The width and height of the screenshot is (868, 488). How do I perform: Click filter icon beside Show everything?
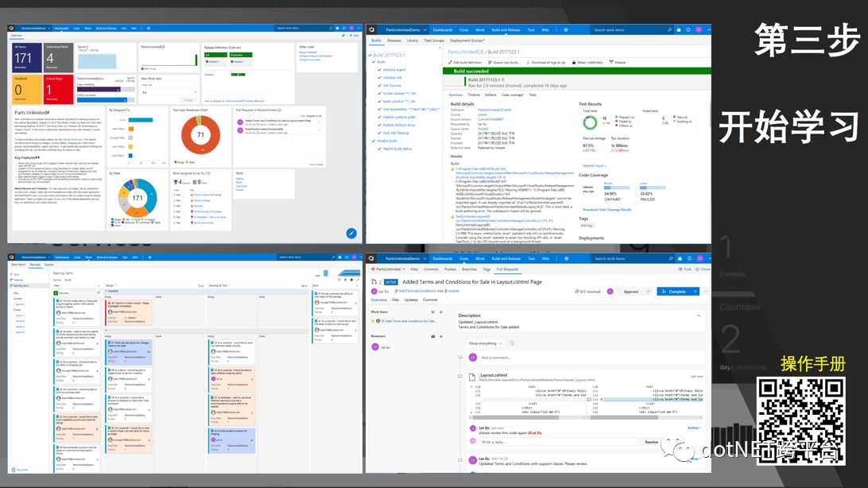(512, 343)
